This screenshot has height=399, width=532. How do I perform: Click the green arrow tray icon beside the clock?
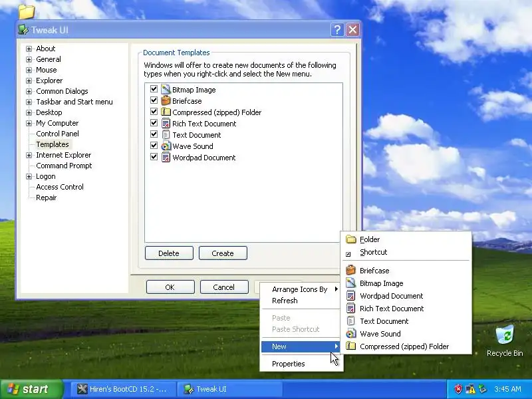pos(482,389)
